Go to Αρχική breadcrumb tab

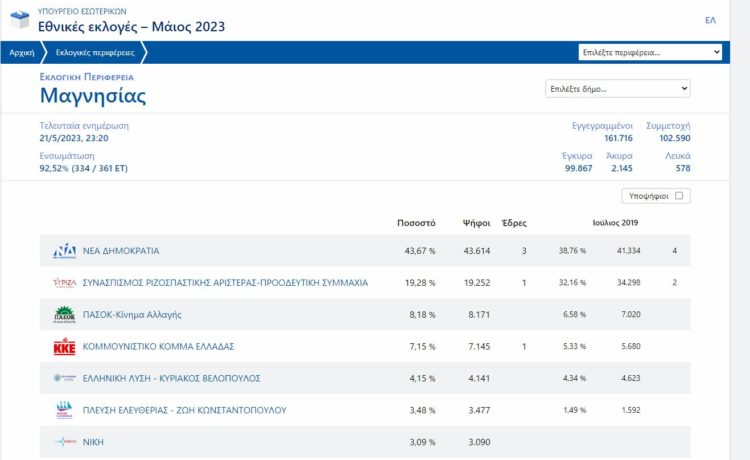(x=22, y=52)
